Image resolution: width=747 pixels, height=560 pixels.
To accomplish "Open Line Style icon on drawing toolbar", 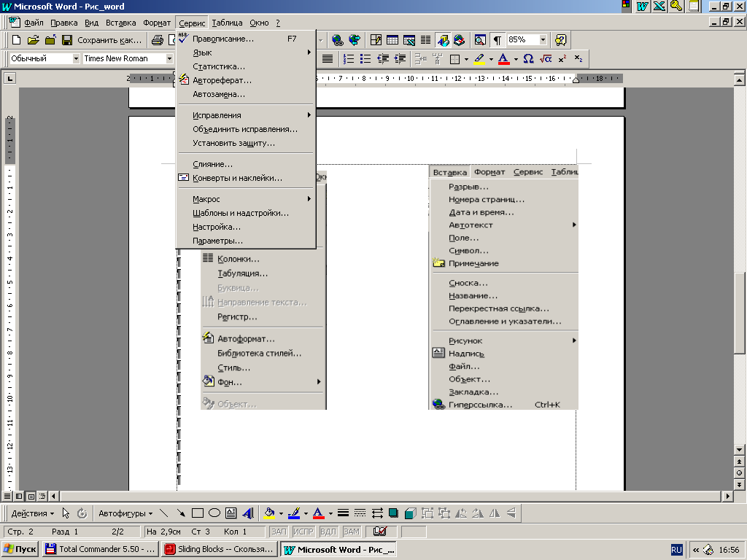I will point(343,513).
